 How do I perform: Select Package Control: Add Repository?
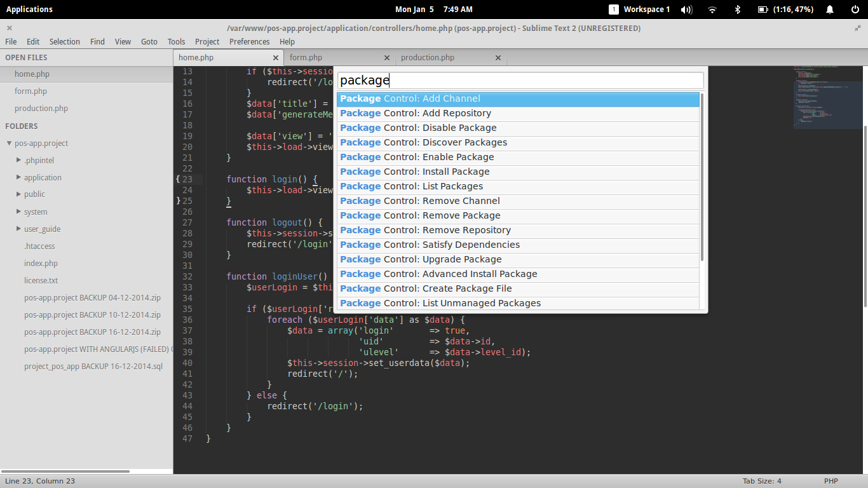click(x=518, y=114)
